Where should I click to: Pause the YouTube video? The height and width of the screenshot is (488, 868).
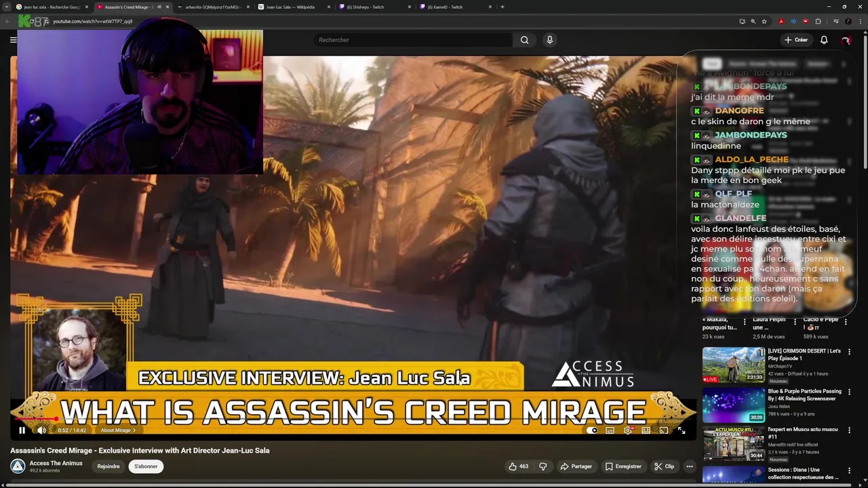[22, 430]
